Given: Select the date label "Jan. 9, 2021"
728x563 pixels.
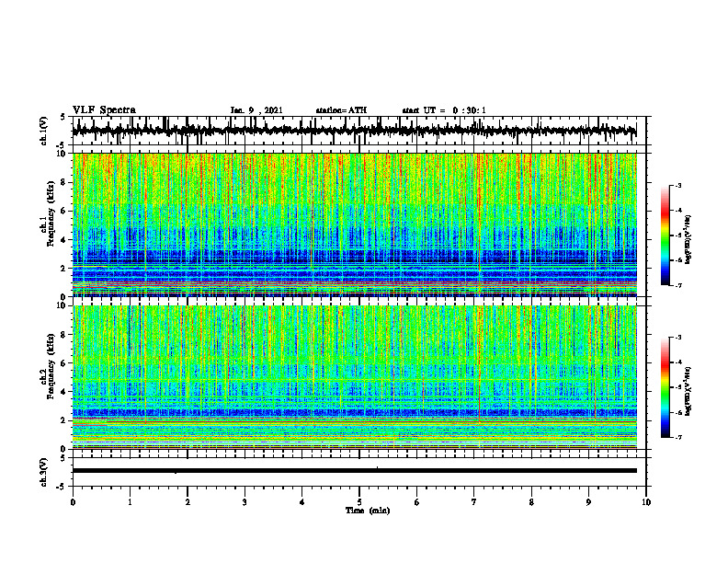Looking at the screenshot, I should point(256,110).
